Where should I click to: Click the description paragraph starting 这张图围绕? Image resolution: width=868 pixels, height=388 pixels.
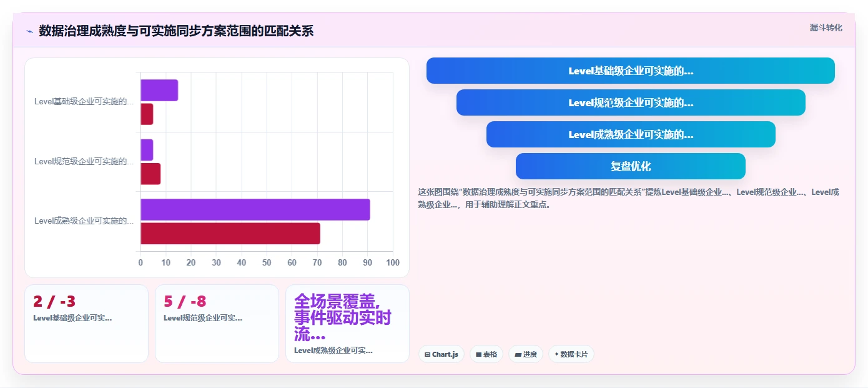click(629, 198)
